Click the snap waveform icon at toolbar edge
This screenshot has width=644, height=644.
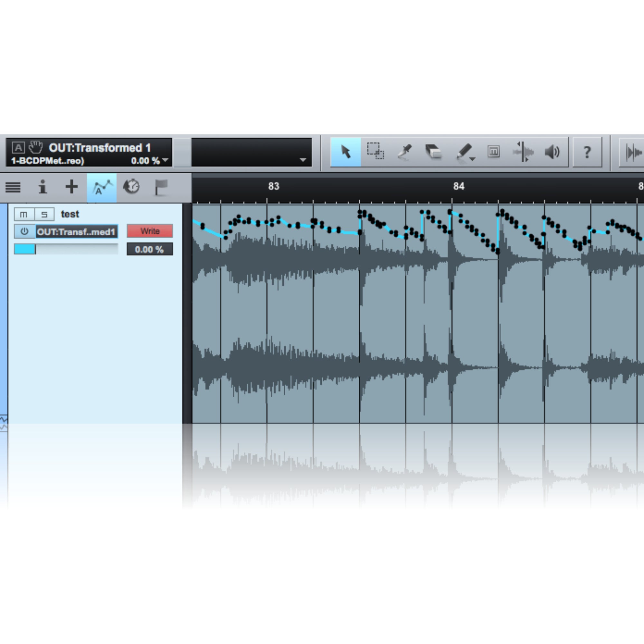(632, 152)
